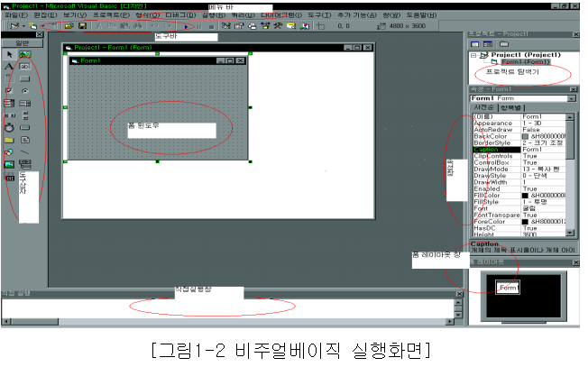Select the TextBox control tool
This screenshot has width=588, height=367.
click(24, 67)
